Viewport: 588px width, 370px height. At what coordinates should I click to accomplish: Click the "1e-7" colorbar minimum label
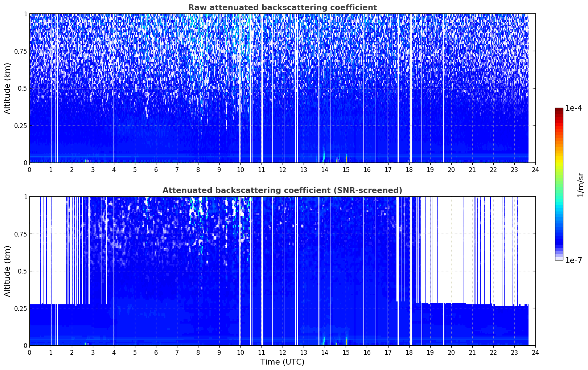coord(573,260)
